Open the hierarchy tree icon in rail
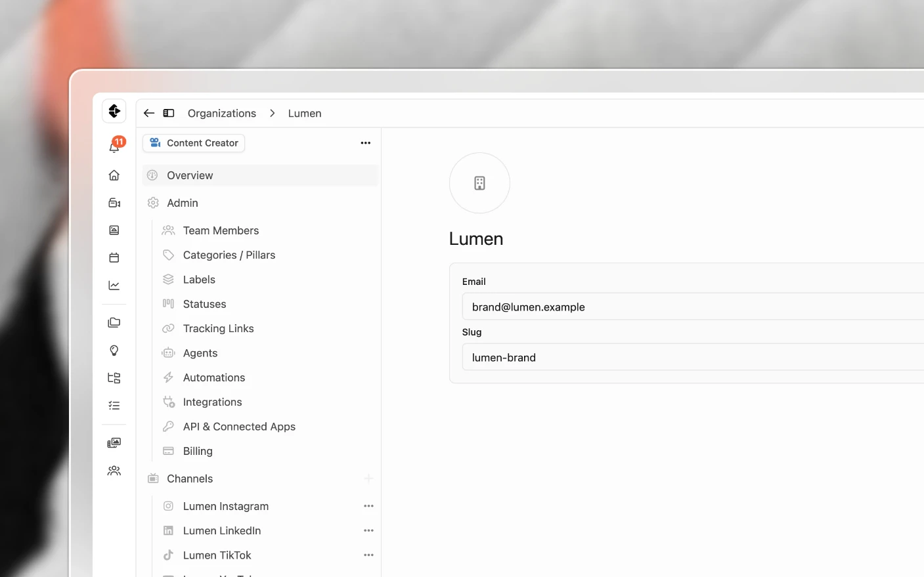 114,378
